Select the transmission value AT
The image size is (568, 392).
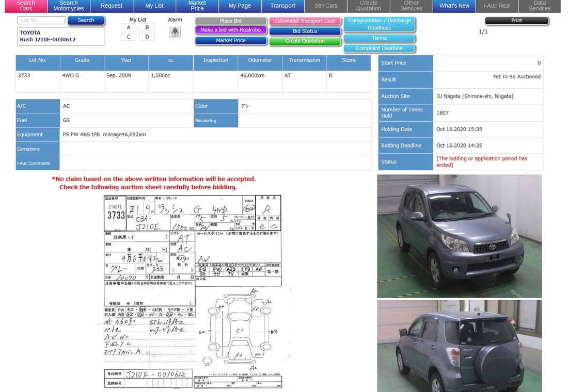(288, 76)
